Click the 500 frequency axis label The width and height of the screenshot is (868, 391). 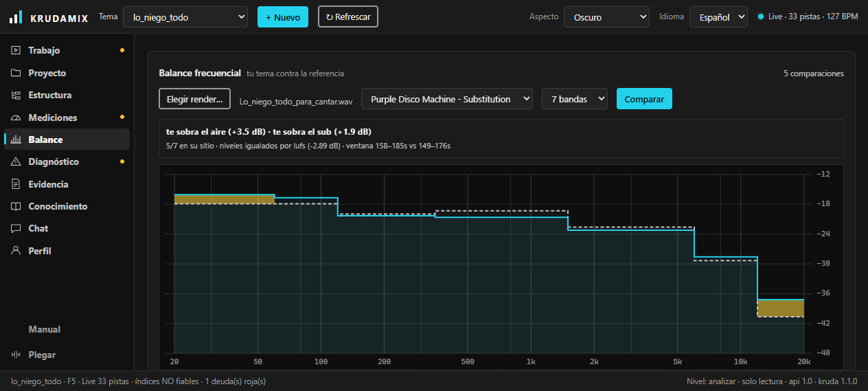coord(468,361)
